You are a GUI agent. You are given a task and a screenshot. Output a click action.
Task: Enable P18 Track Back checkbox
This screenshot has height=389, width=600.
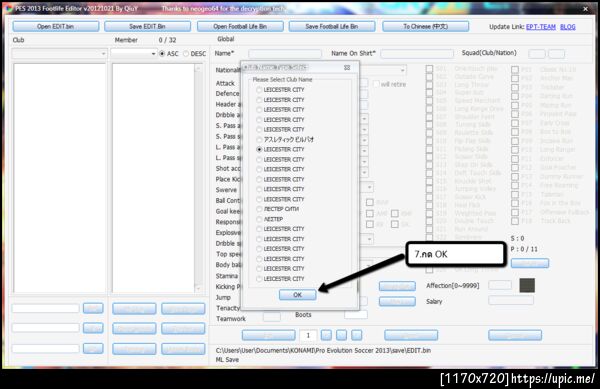coord(515,221)
